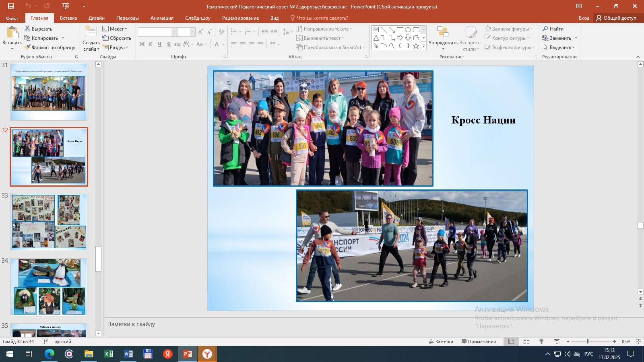This screenshot has height=362, width=644.
Task: Click the zoom slider handle
Action: 588,341
